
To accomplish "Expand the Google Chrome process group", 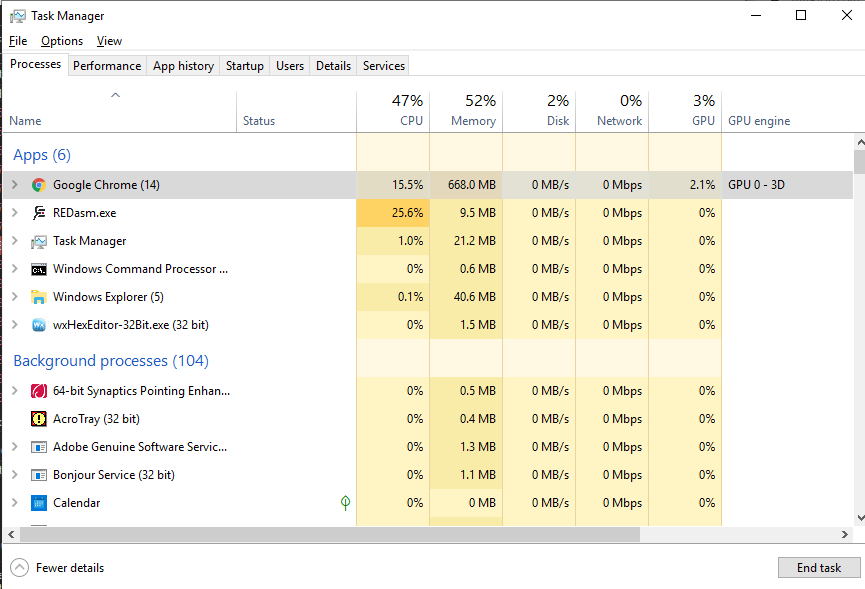I will 15,185.
